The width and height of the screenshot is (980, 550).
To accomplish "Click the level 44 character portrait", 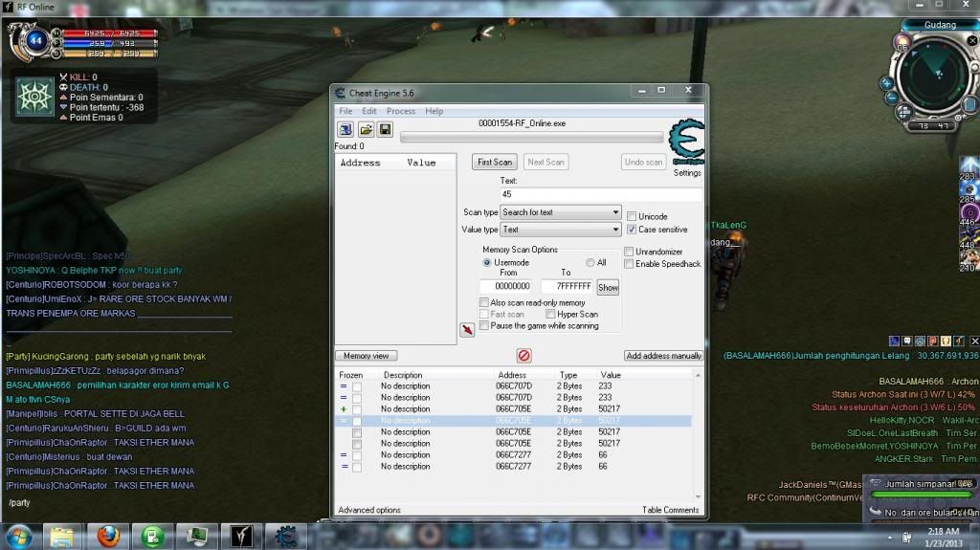I will point(35,40).
